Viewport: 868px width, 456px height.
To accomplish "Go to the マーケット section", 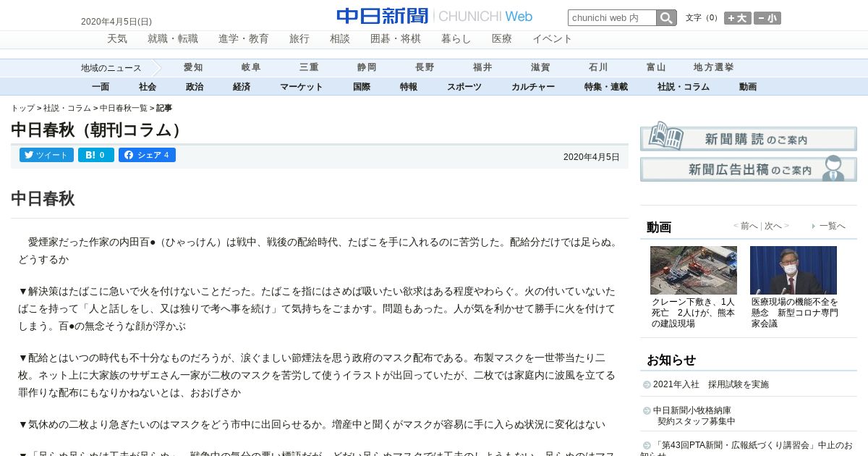I will click(302, 87).
